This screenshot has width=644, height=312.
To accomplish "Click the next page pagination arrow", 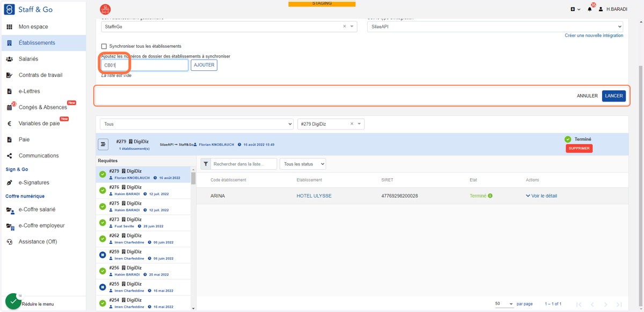I will click(605, 304).
